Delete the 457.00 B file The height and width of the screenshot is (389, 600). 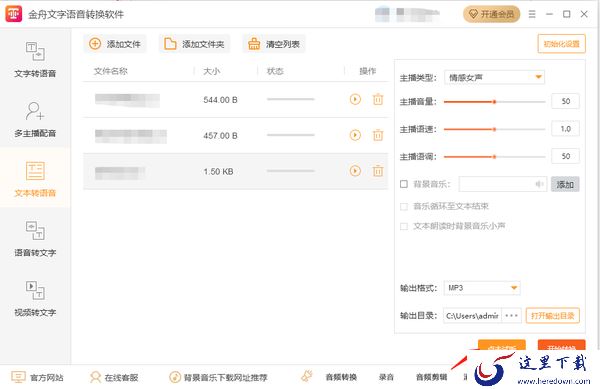click(378, 135)
